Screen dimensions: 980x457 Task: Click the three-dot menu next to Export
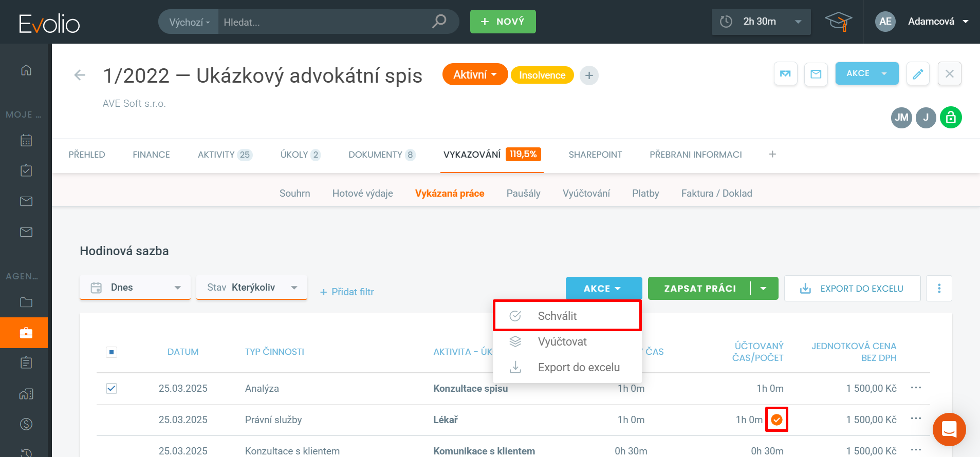(x=939, y=289)
